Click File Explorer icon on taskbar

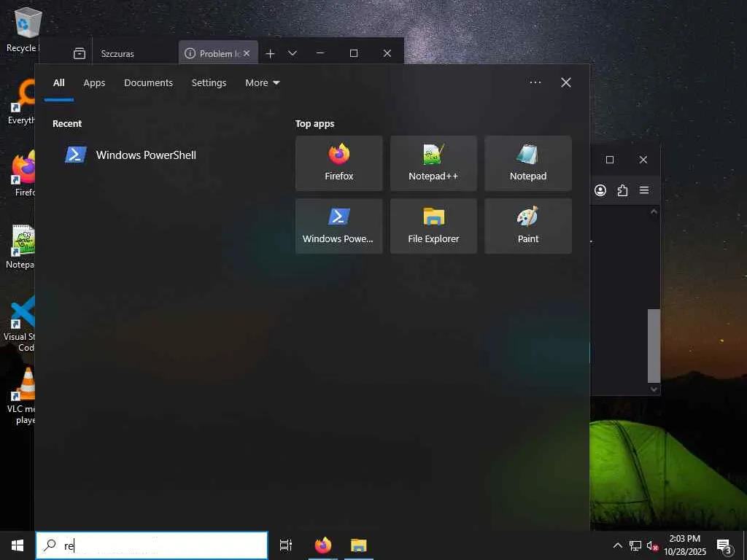[359, 545]
